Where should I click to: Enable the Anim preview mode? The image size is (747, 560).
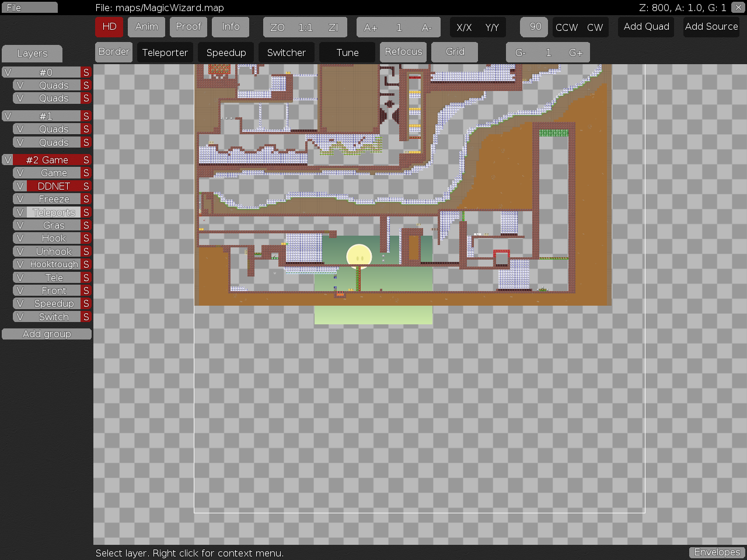coord(146,27)
